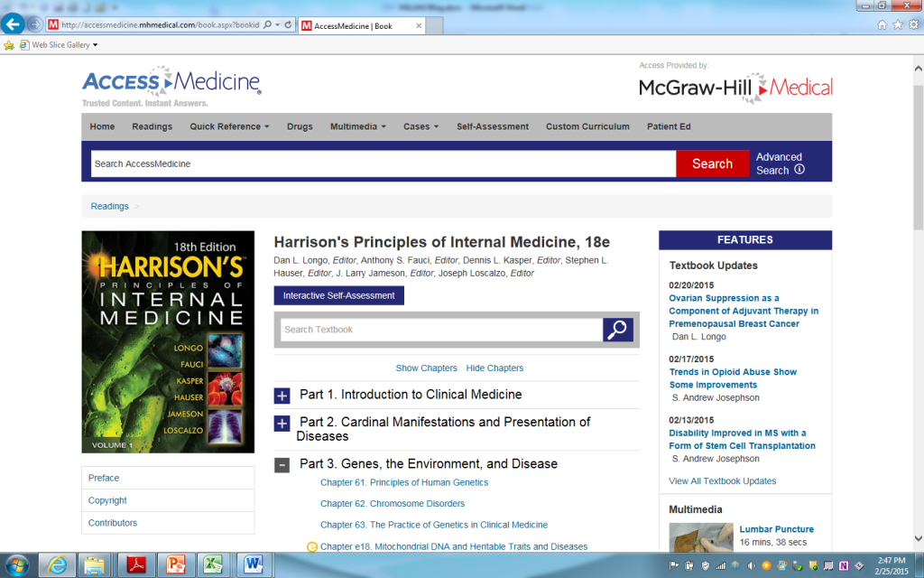The height and width of the screenshot is (578, 924).
Task: Open the address bar dropdown arrow
Action: [x=278, y=24]
